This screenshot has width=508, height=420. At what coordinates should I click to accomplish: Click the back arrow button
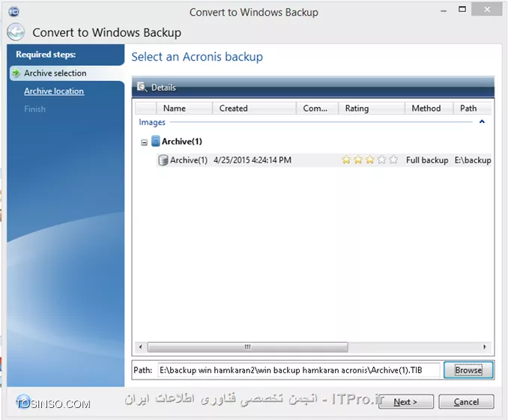[16, 32]
